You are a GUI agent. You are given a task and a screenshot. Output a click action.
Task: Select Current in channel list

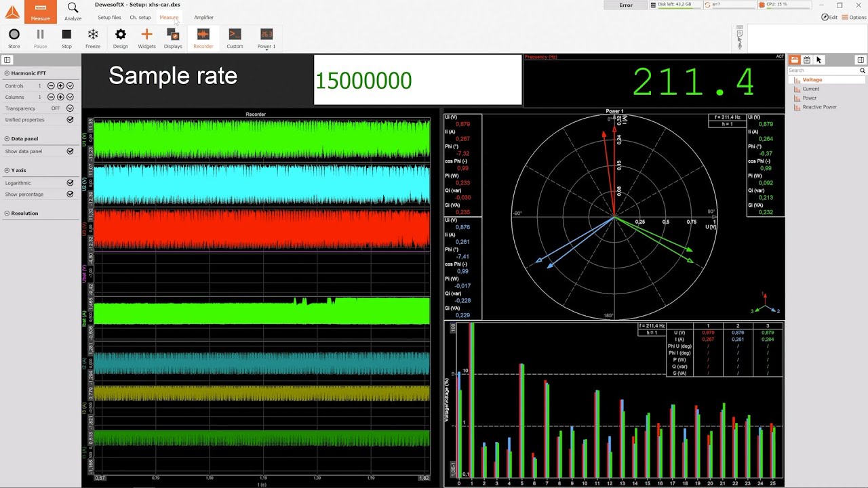[x=811, y=89]
